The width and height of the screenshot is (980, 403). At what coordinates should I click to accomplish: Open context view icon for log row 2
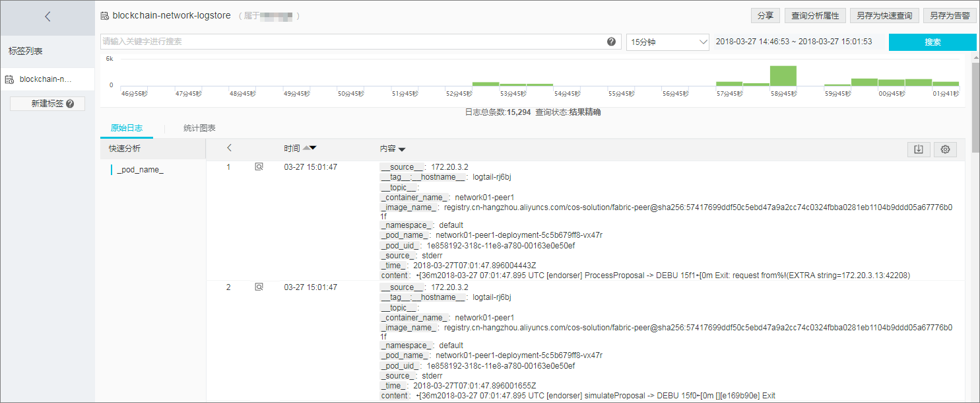pos(259,287)
